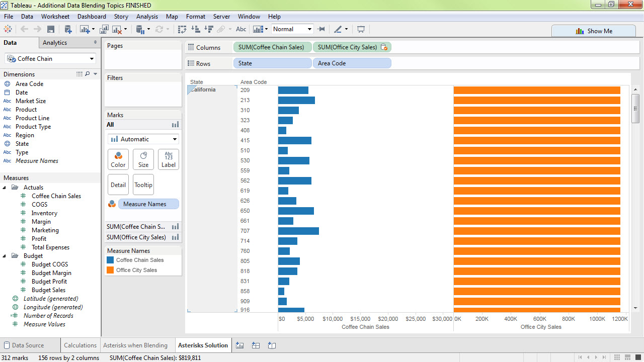Click the Clear Sheet toolbar icon
The width and height of the screenshot is (644, 362).
coord(116,29)
